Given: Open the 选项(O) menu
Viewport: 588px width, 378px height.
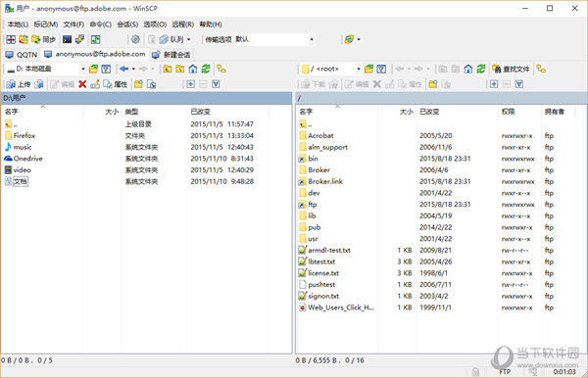Looking at the screenshot, I should (155, 24).
